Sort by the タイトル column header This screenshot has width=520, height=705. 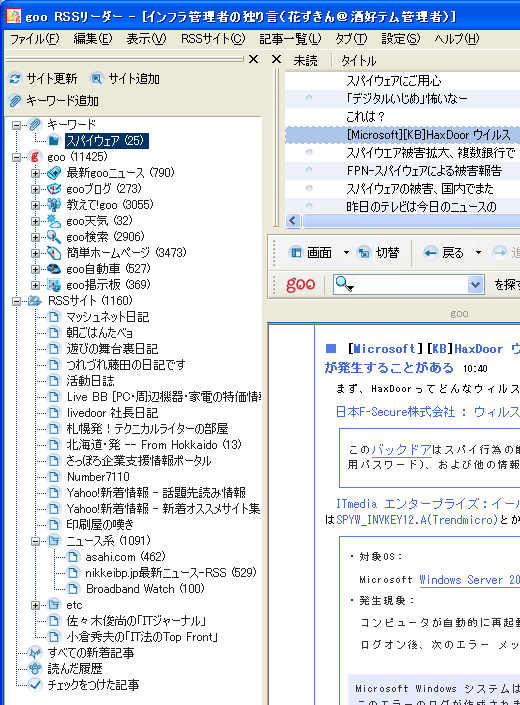coord(359,60)
